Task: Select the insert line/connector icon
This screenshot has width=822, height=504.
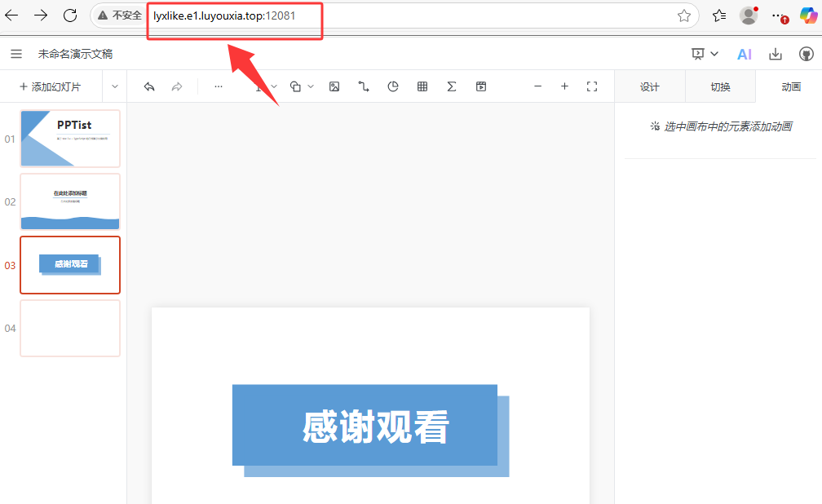Action: pos(364,86)
